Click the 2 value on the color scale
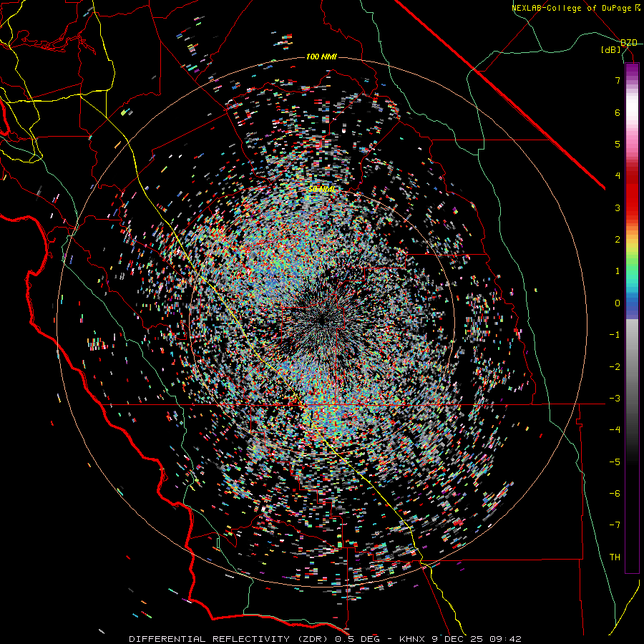644x644 pixels. click(x=618, y=240)
